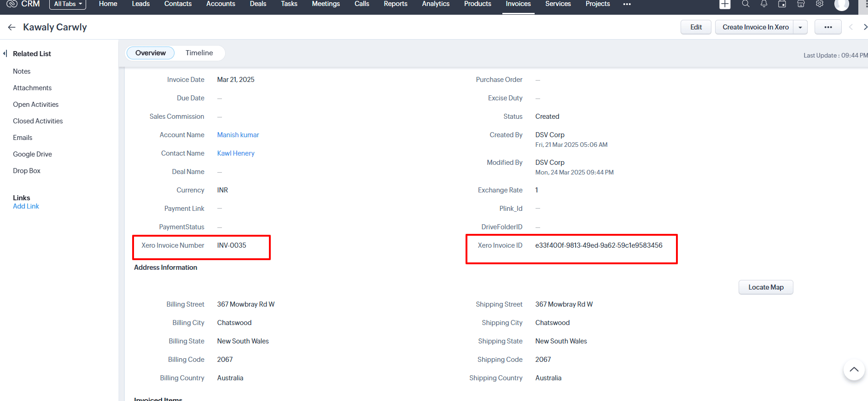Expand the Create Invoice In Xero dropdown arrow
Viewport: 868px width, 401px height.
pyautogui.click(x=800, y=27)
